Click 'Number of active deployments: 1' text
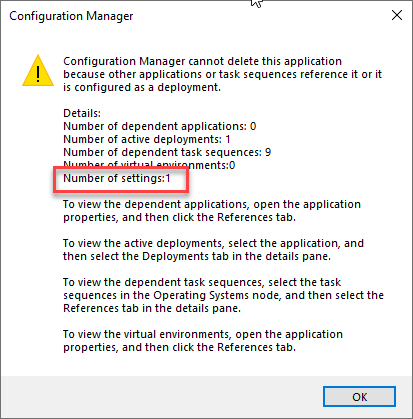413x419 pixels. pyautogui.click(x=147, y=139)
